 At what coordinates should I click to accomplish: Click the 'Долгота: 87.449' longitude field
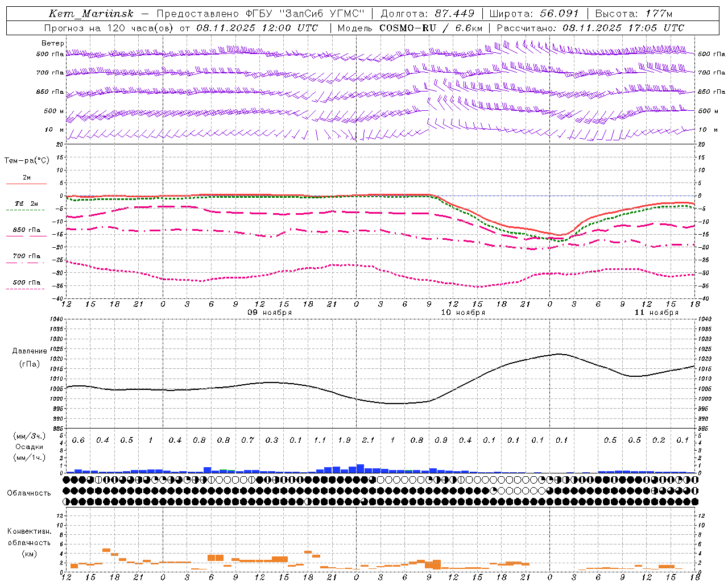pos(427,14)
